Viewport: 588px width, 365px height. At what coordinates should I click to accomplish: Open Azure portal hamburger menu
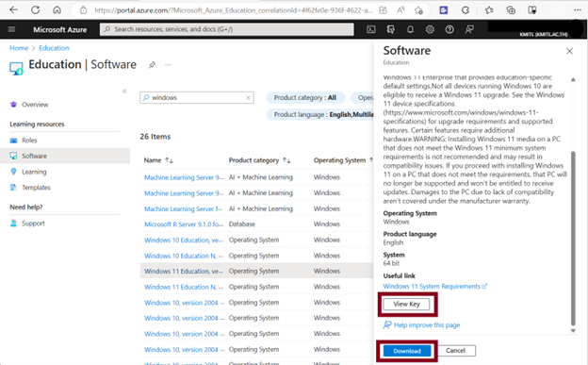11,29
